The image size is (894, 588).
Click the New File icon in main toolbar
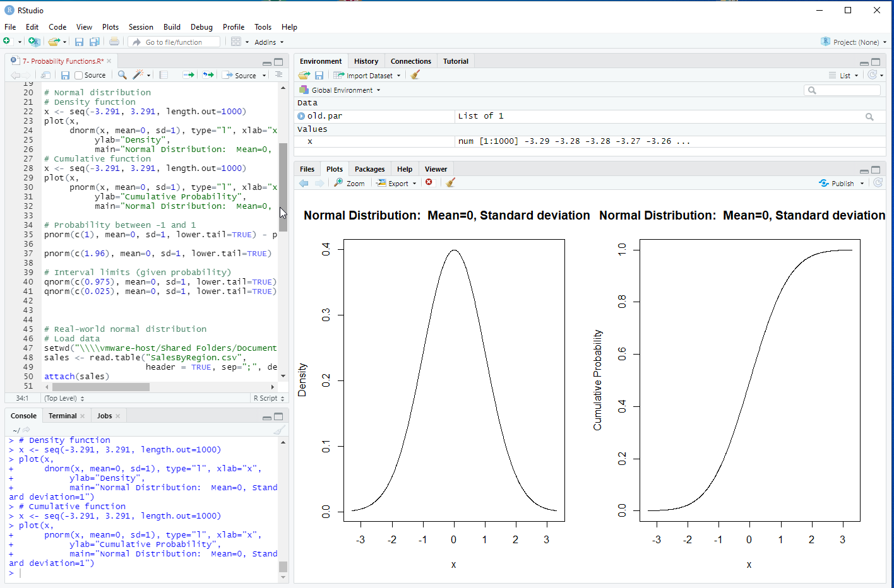click(7, 42)
